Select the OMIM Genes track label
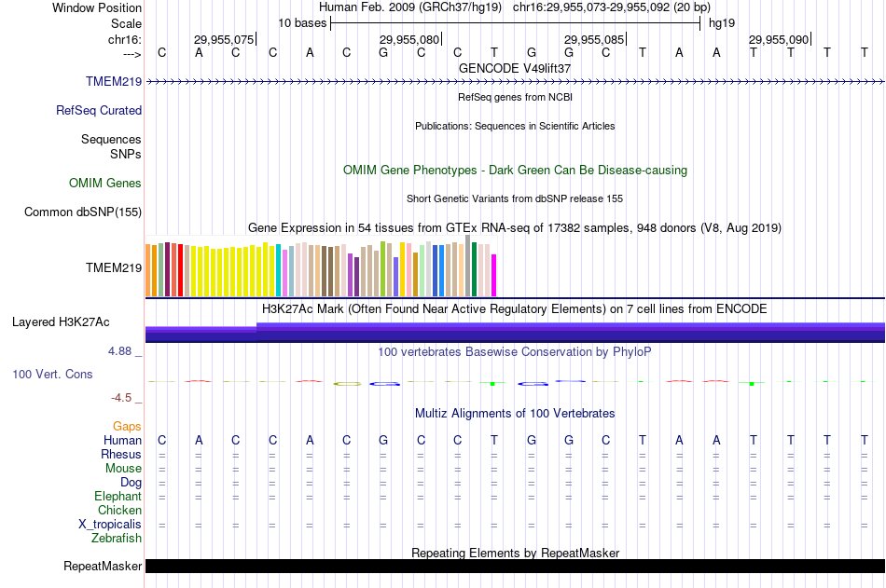This screenshot has width=886, height=588. pos(105,183)
